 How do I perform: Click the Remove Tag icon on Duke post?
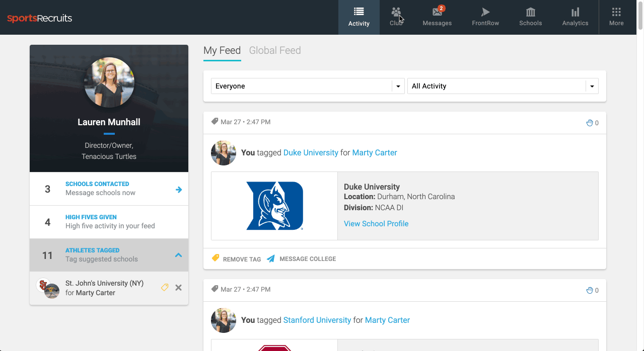tap(216, 258)
